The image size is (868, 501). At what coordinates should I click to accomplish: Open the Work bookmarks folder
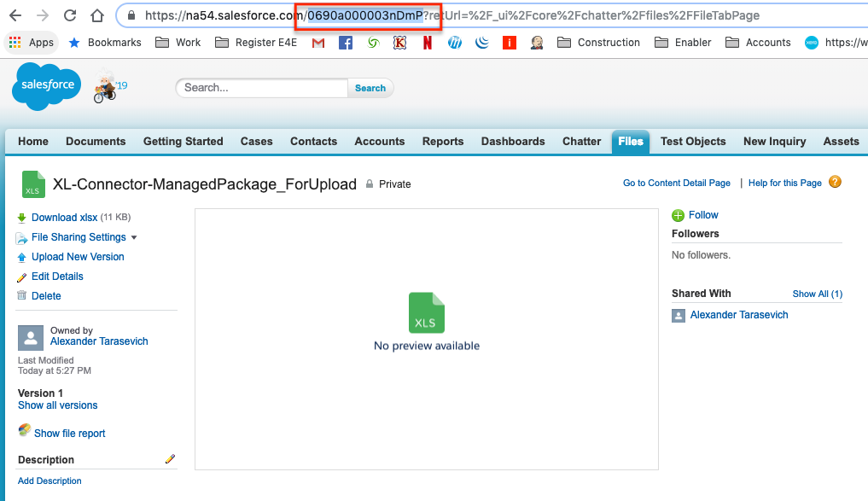point(178,43)
